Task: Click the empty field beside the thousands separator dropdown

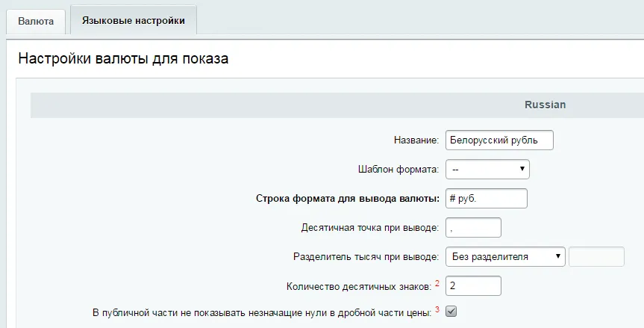Action: coord(596,256)
